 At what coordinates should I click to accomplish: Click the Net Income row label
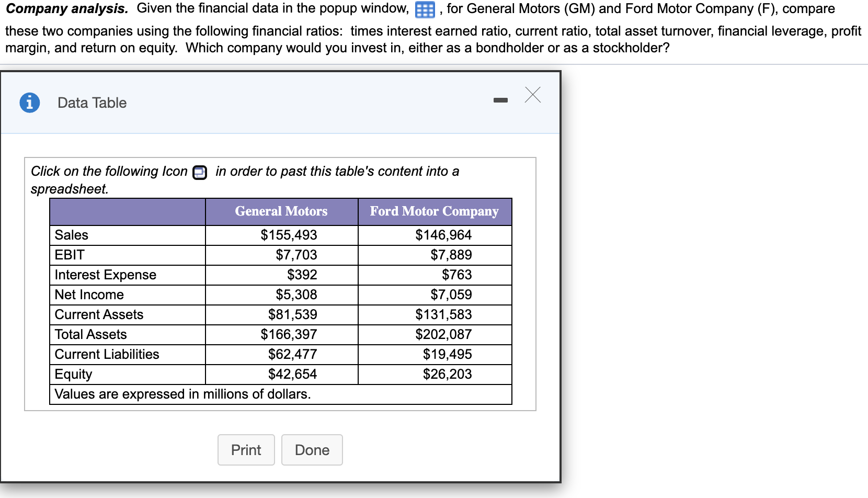(89, 295)
